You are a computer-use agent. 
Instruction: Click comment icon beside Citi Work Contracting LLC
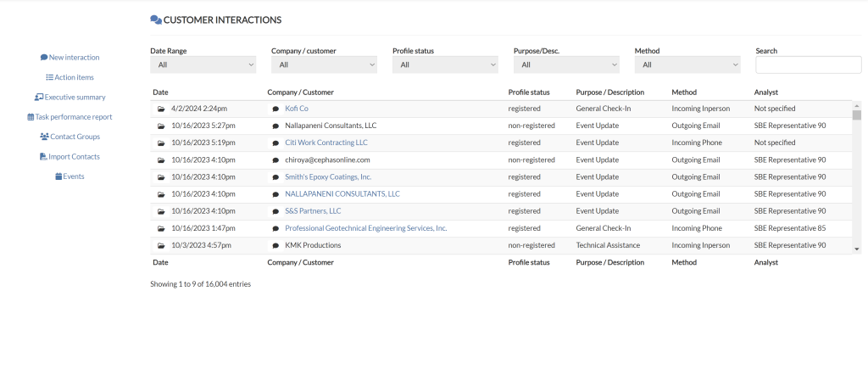[x=275, y=143]
